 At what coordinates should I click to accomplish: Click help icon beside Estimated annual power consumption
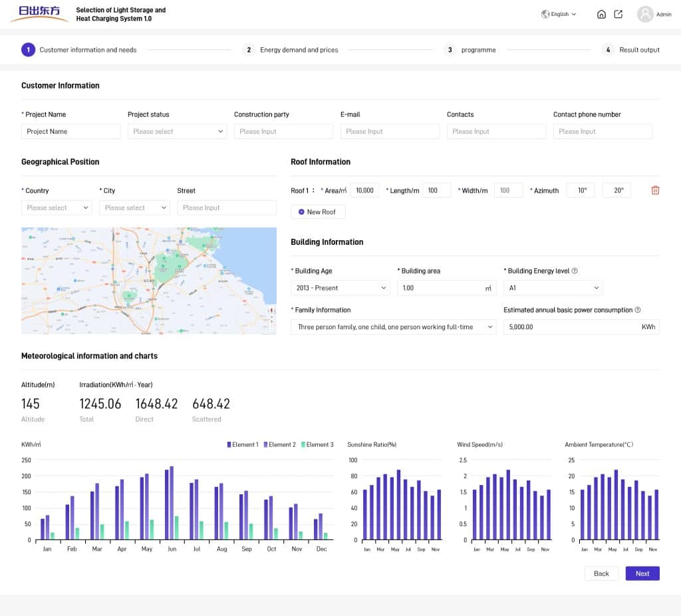coord(638,310)
